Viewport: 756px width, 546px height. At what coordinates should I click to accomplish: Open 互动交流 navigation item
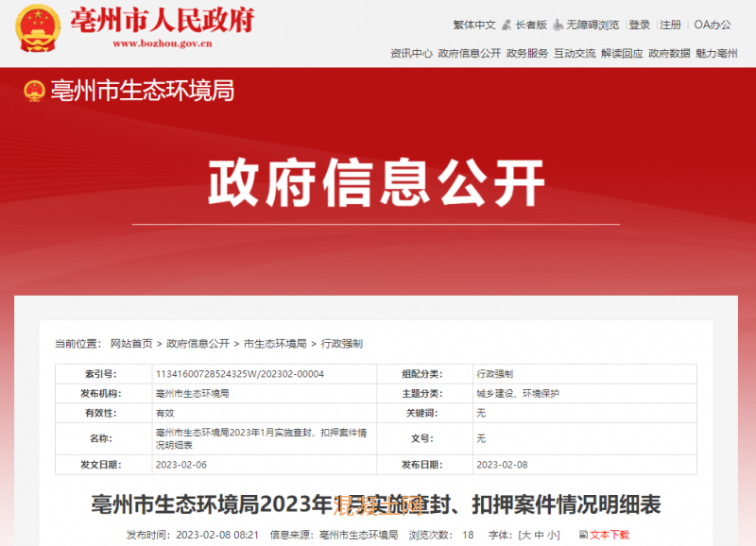[x=575, y=54]
